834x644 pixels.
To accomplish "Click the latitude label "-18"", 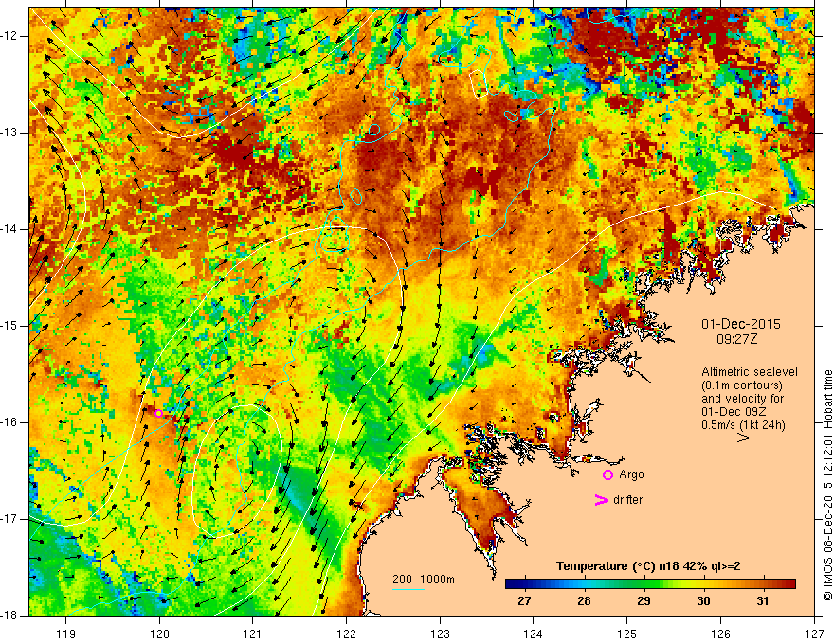I will point(9,616).
